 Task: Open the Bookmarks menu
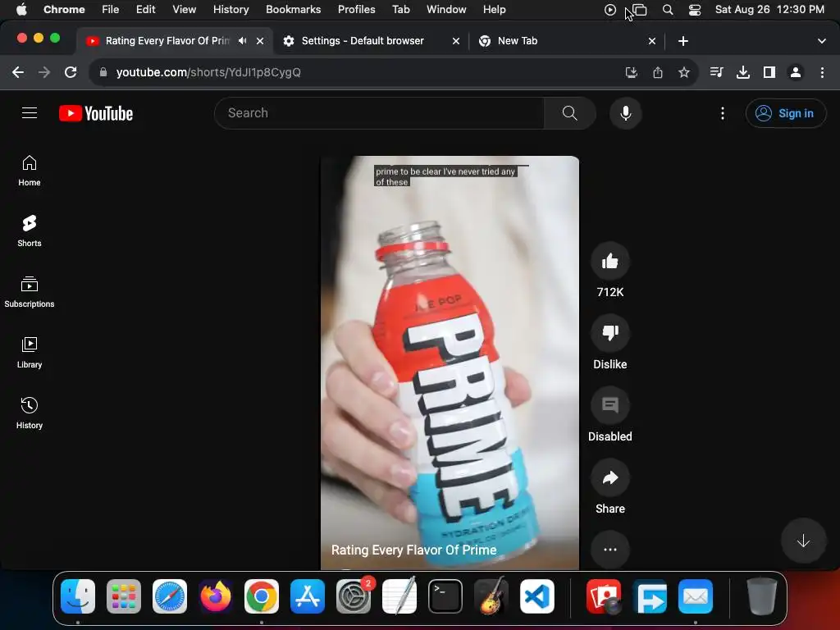(x=293, y=9)
